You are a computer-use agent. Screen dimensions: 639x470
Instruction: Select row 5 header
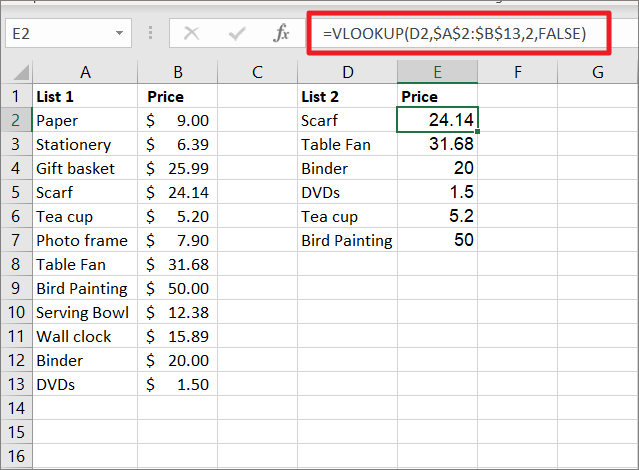click(x=16, y=192)
